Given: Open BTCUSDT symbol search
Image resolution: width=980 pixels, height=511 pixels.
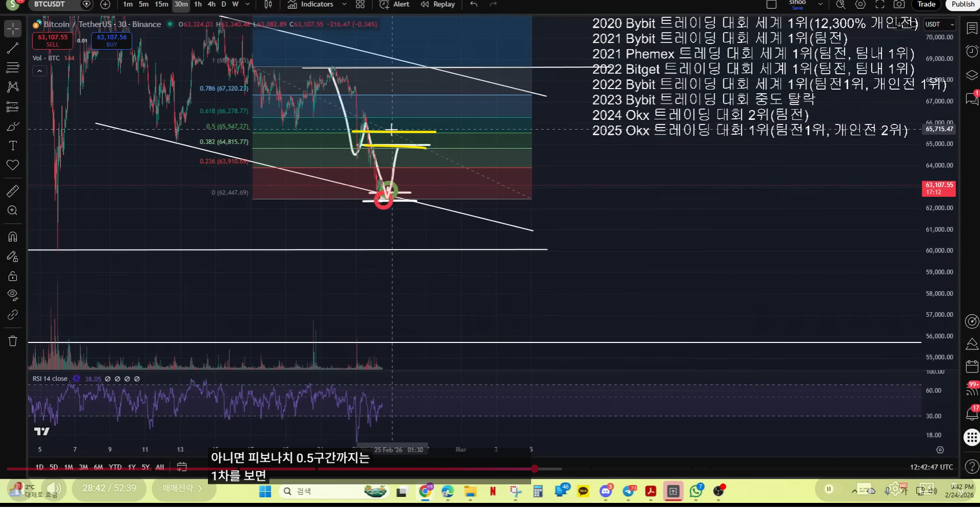Looking at the screenshot, I should [x=49, y=4].
